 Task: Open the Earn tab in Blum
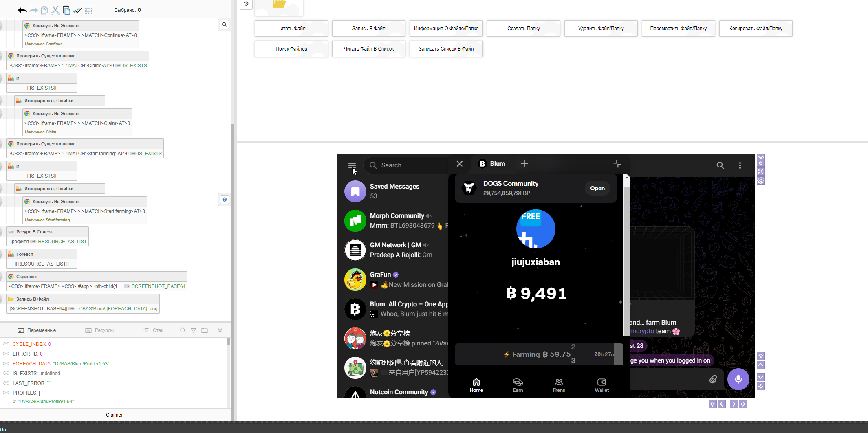(518, 385)
